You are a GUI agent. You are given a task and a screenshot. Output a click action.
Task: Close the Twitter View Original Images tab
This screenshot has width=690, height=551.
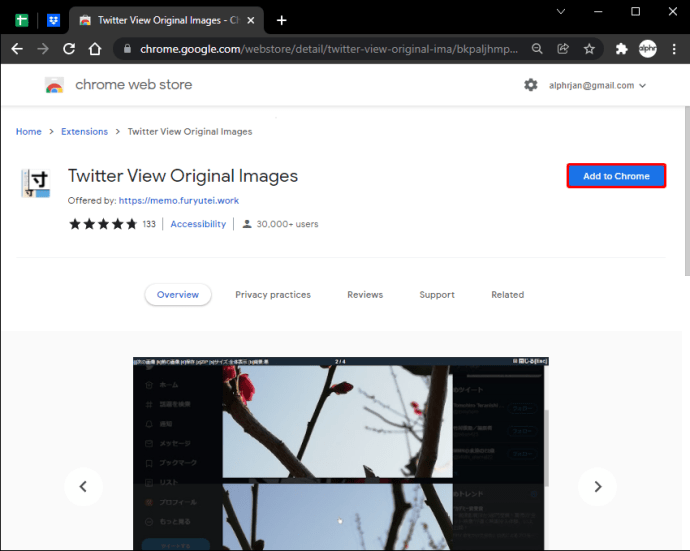click(x=250, y=20)
